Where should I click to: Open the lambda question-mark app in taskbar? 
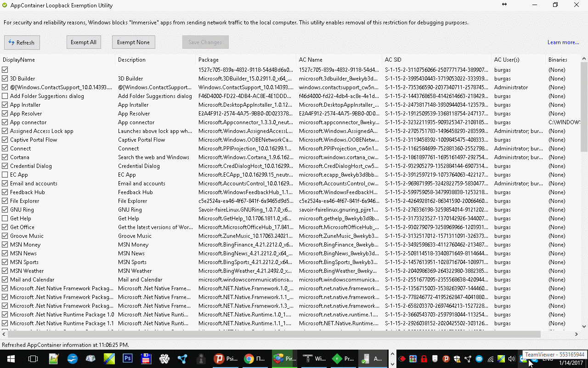pos(91,359)
